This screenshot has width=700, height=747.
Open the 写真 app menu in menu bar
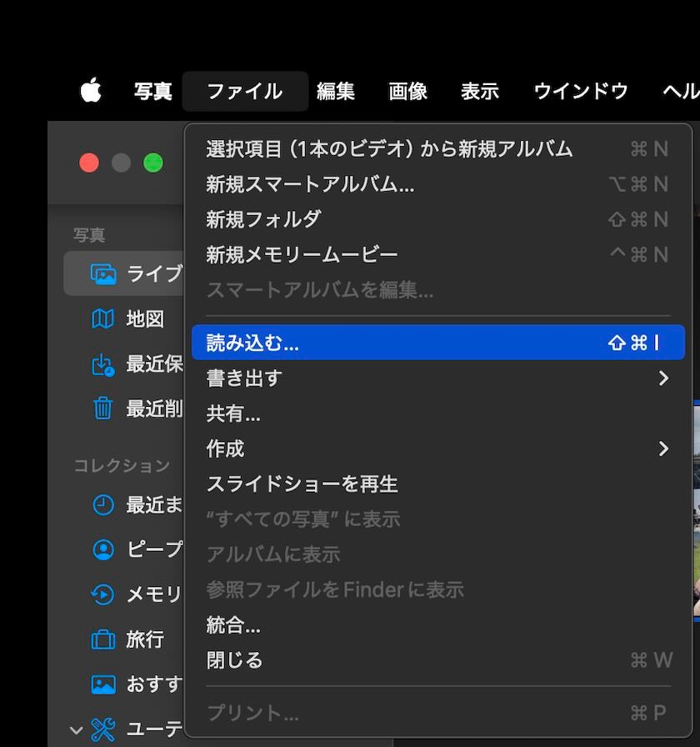[152, 91]
